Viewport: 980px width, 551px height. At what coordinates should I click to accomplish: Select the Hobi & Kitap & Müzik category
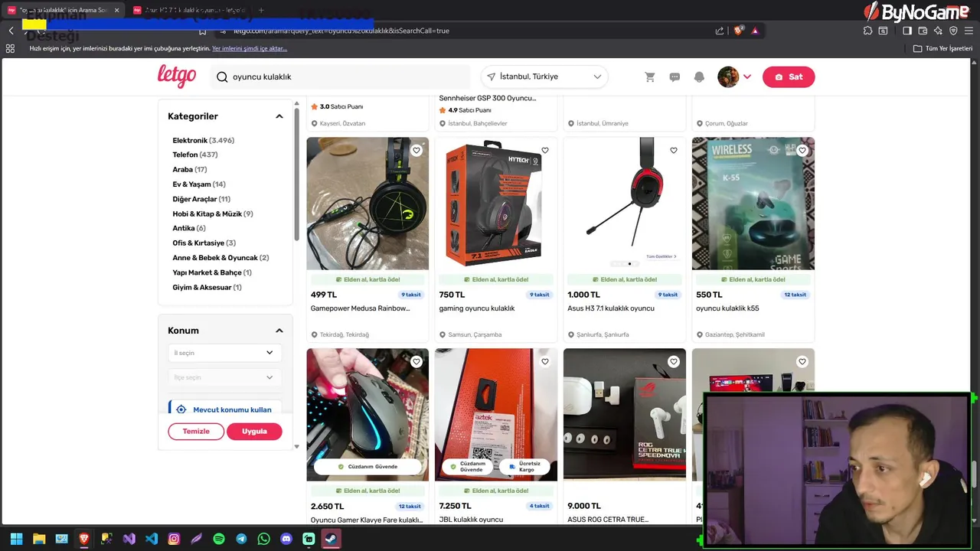[x=213, y=214]
